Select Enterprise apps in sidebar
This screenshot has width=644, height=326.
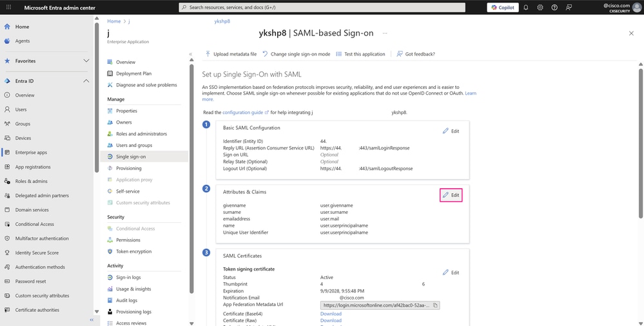[31, 152]
